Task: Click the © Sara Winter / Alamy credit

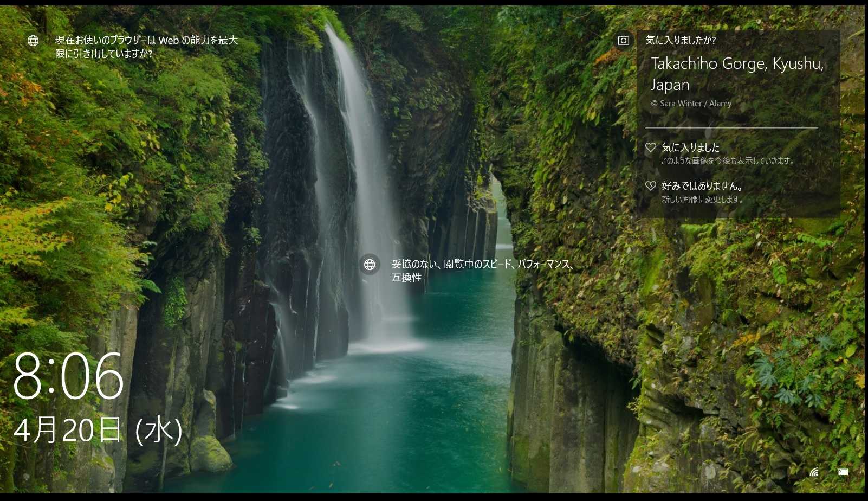Action: 691,104
